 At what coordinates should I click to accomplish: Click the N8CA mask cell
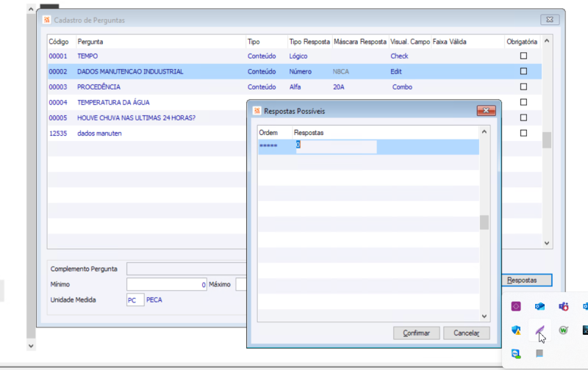pyautogui.click(x=340, y=71)
